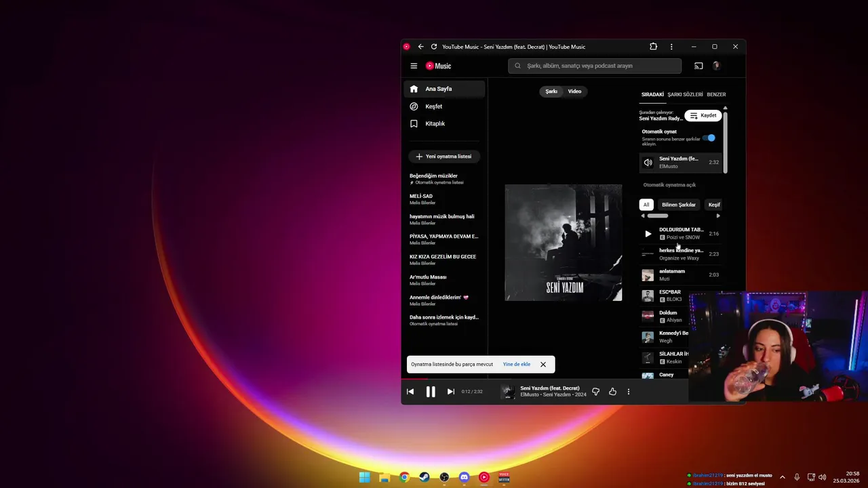Click Yine de ekle in the notification

pos(517,365)
